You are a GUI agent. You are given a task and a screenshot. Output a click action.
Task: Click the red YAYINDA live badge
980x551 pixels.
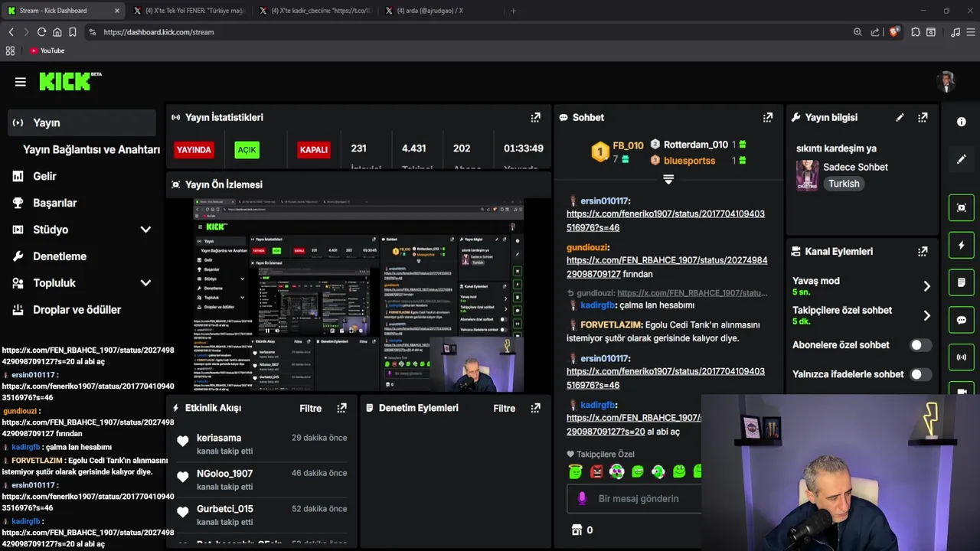pos(194,150)
